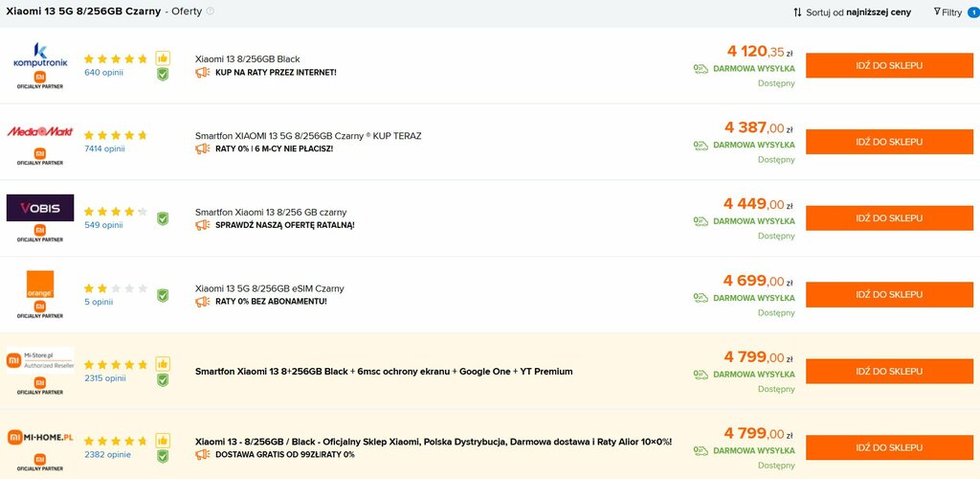Click the thumbs-up badge for Mi-Store.pl
980x479 pixels.
(x=163, y=363)
